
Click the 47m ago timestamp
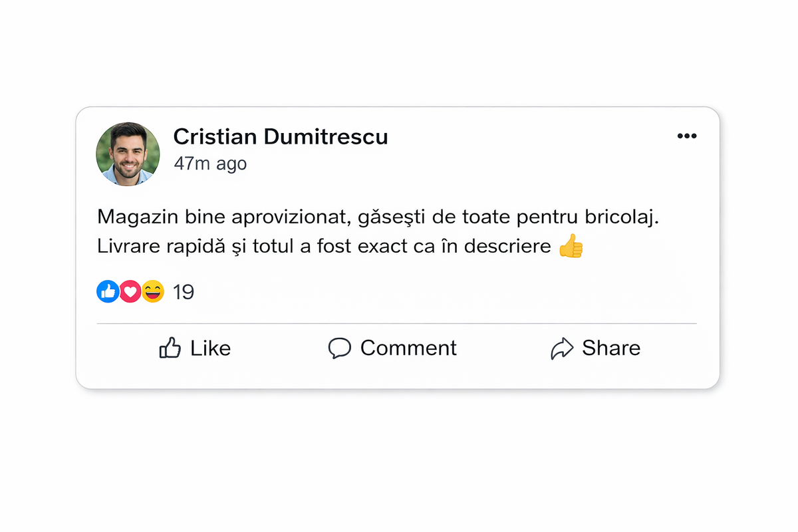point(210,164)
